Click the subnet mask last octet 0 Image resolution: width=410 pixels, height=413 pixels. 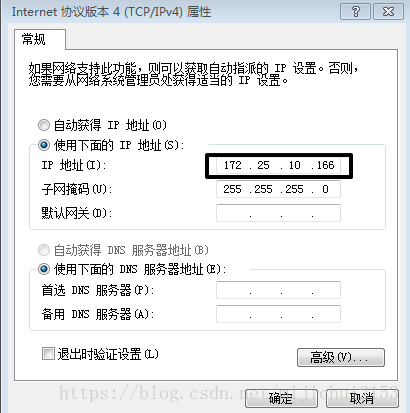pos(325,189)
